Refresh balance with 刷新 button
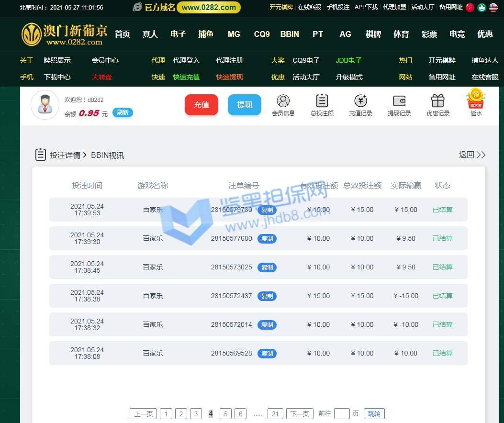Viewport: 504px width, 423px height. click(123, 112)
